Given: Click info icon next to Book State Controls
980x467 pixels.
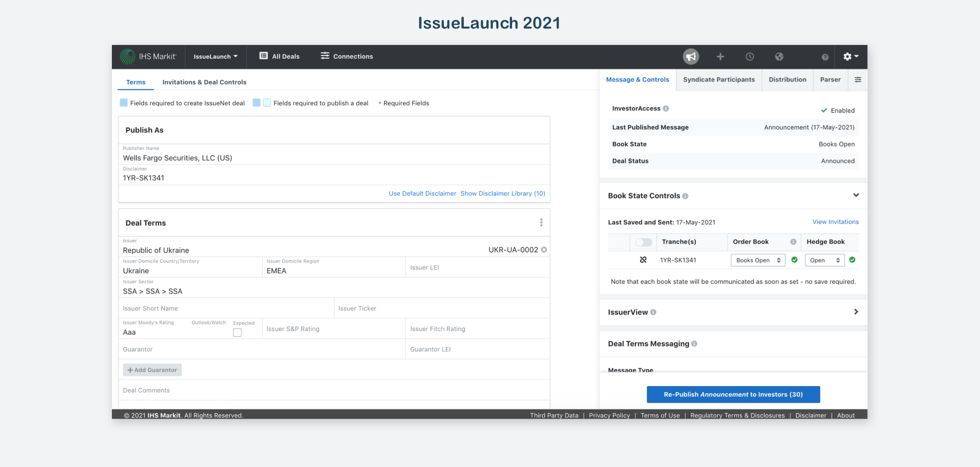Looking at the screenshot, I should (x=685, y=196).
